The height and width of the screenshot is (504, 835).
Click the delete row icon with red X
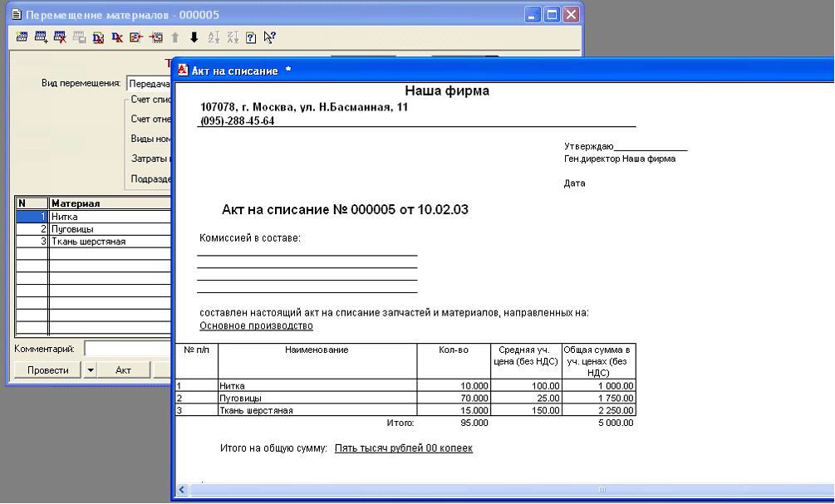pyautogui.click(x=60, y=37)
